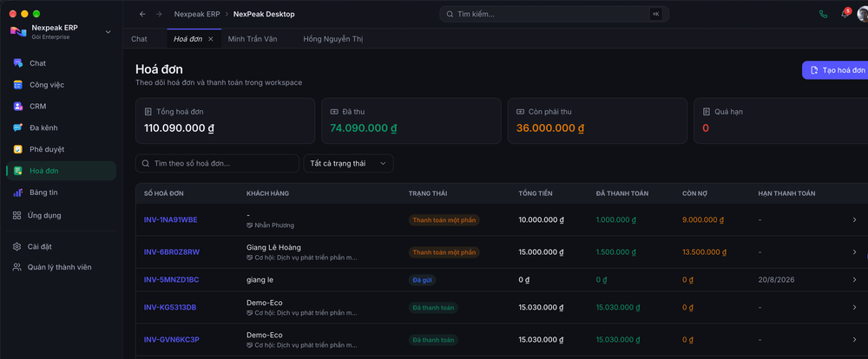The width and height of the screenshot is (868, 359).
Task: Click the Còn nợ column header
Action: pyautogui.click(x=694, y=193)
